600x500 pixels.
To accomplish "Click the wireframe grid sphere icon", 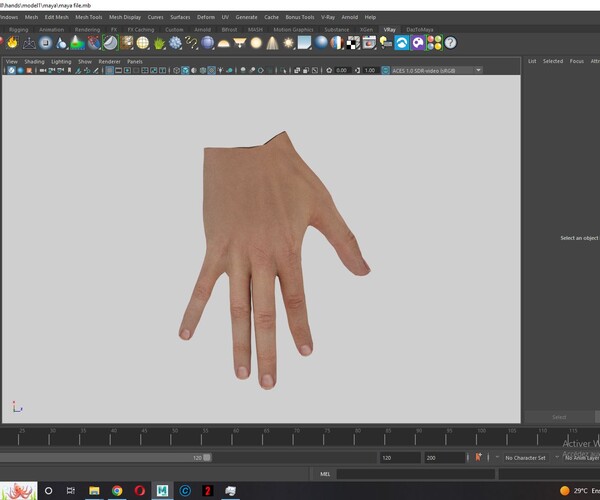I will coord(143,43).
